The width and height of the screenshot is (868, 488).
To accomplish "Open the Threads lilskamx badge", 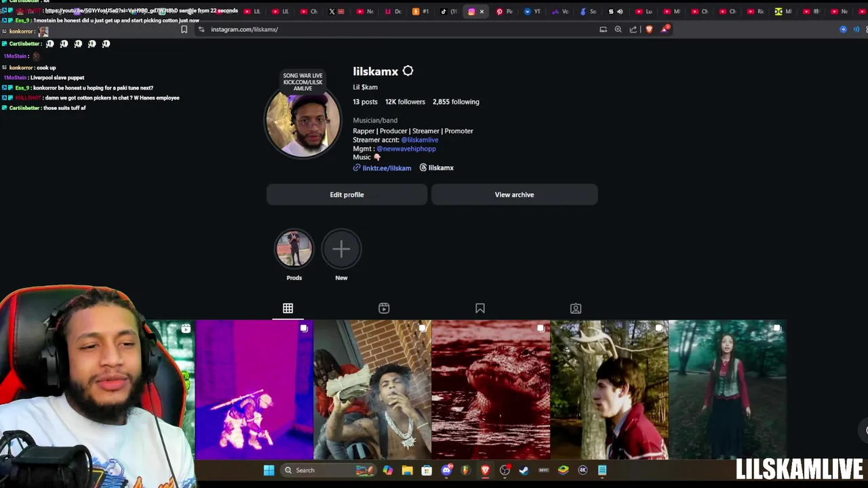I will (436, 167).
